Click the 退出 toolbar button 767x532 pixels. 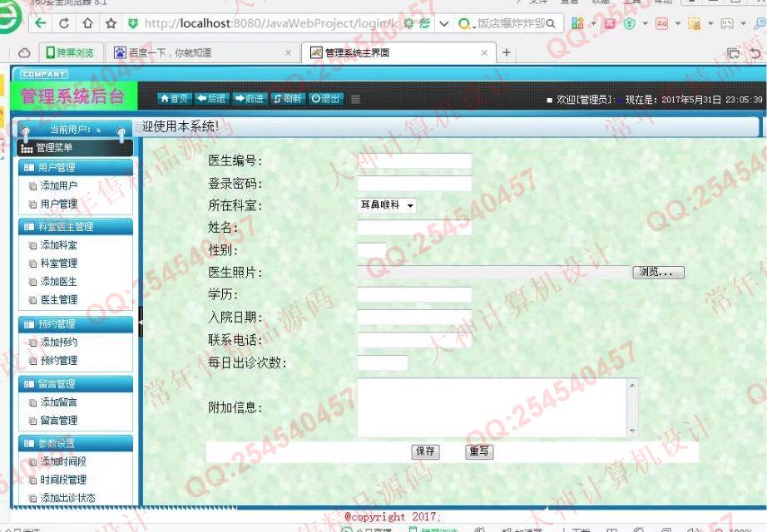pyautogui.click(x=326, y=99)
